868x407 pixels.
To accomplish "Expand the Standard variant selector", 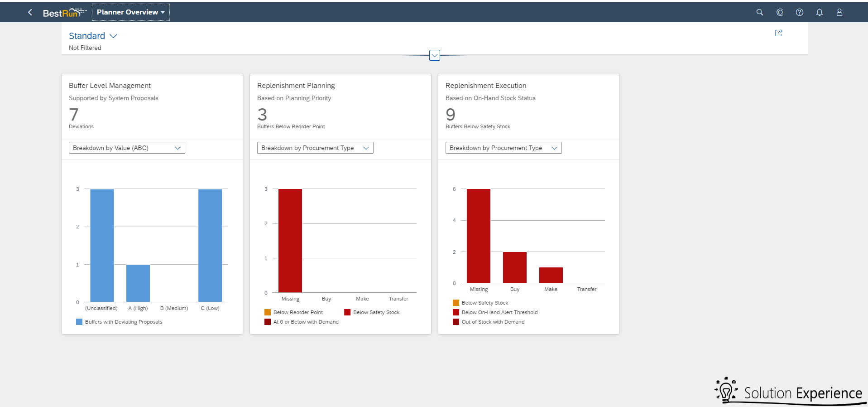I will pyautogui.click(x=93, y=36).
